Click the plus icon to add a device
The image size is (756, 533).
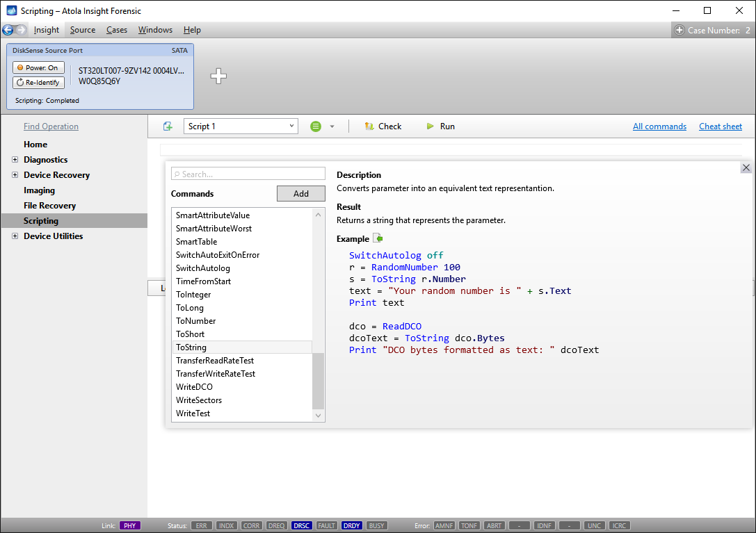[x=218, y=76]
